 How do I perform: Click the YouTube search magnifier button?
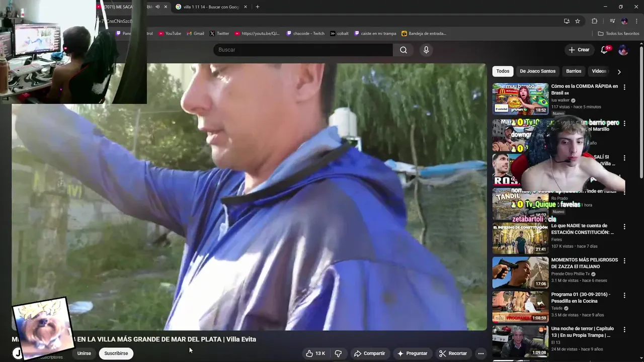tap(404, 50)
